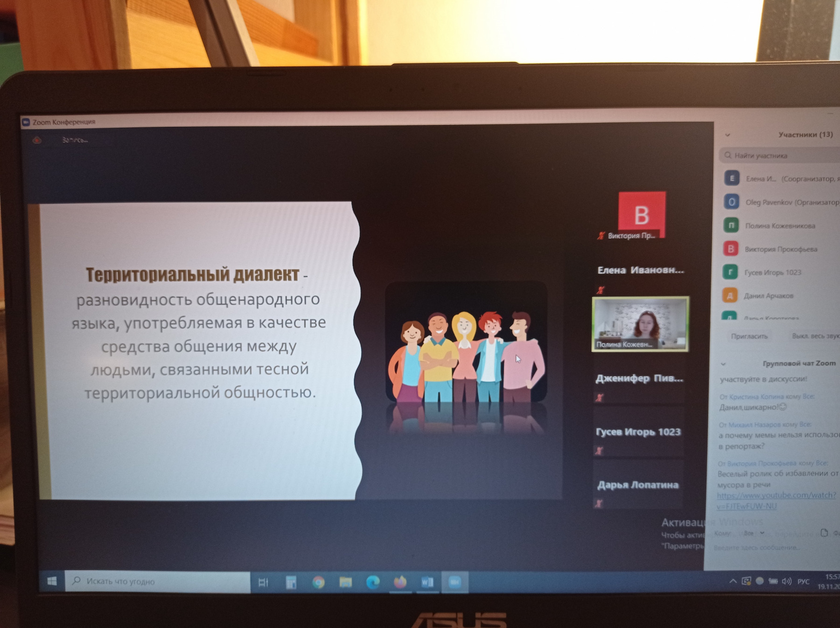The height and width of the screenshot is (628, 840).
Task: Select Елена Ивановн... video tile
Action: tap(640, 270)
